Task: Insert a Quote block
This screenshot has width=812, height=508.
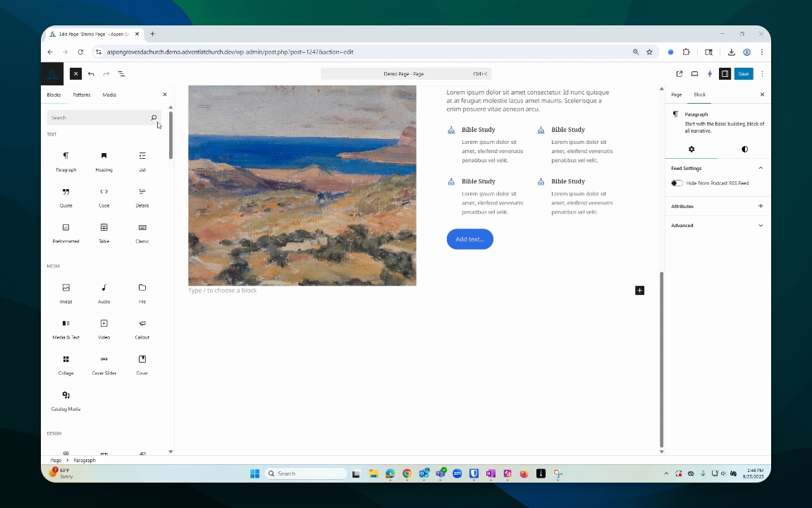Action: [x=66, y=197]
